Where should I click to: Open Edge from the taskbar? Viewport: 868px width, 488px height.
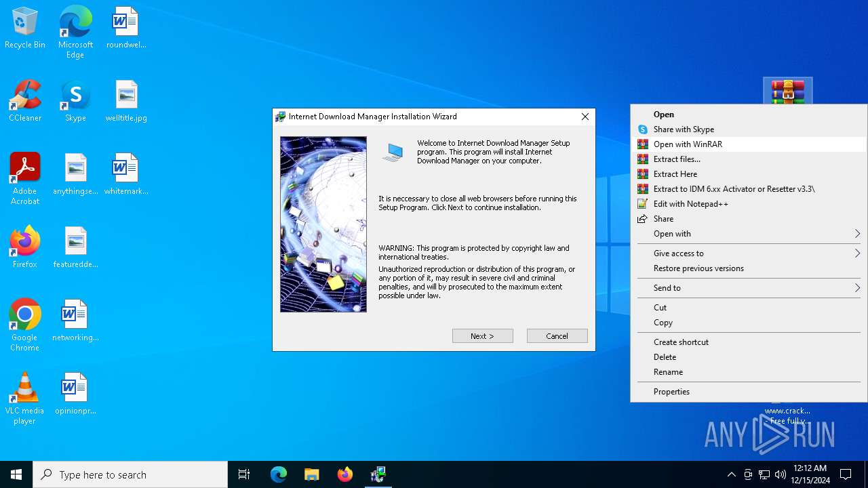pyautogui.click(x=279, y=474)
